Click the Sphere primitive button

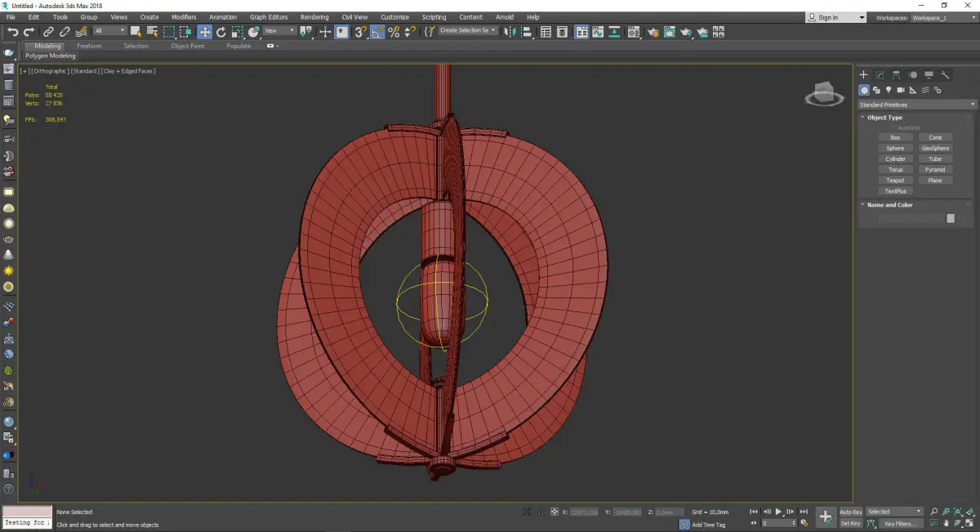coord(895,149)
